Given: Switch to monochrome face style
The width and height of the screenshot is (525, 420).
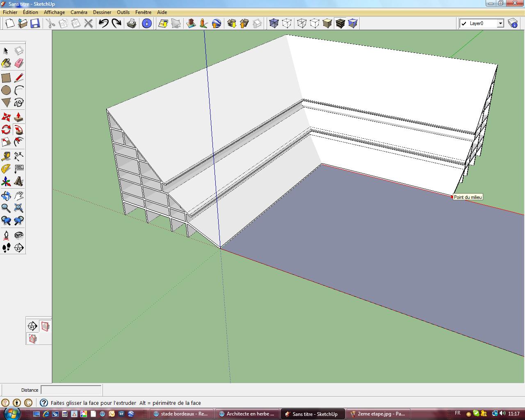Looking at the screenshot, I should [x=353, y=23].
